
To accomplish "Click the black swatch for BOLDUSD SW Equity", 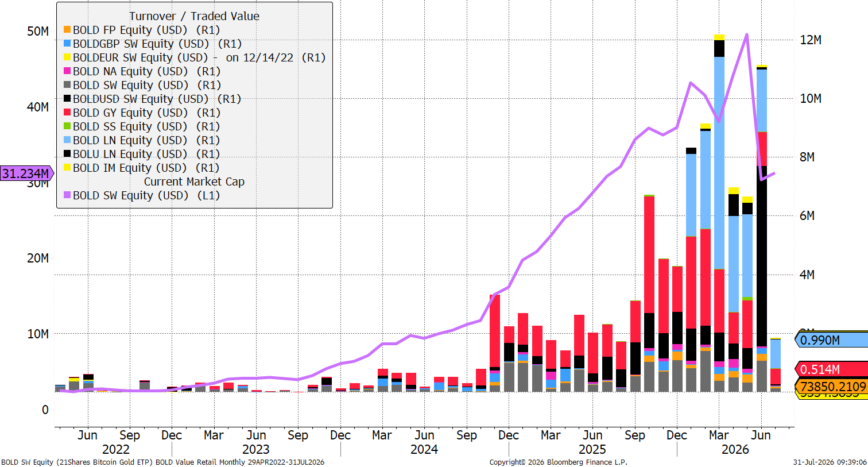I will [67, 99].
